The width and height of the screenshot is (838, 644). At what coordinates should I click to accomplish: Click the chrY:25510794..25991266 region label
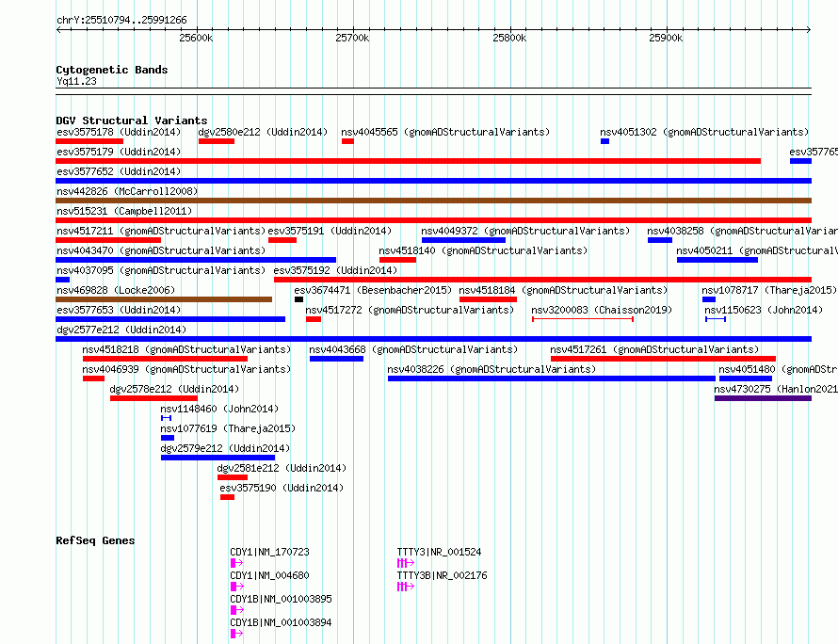point(121,20)
